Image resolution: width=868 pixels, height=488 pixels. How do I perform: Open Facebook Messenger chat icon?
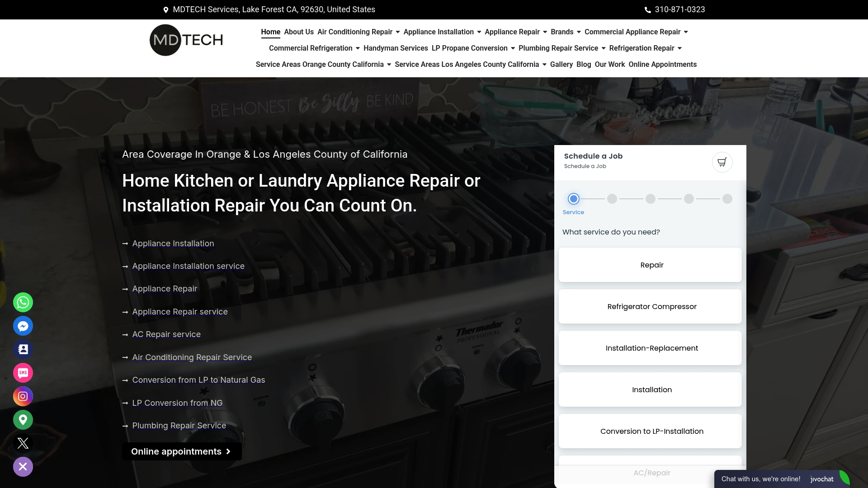tap(23, 326)
